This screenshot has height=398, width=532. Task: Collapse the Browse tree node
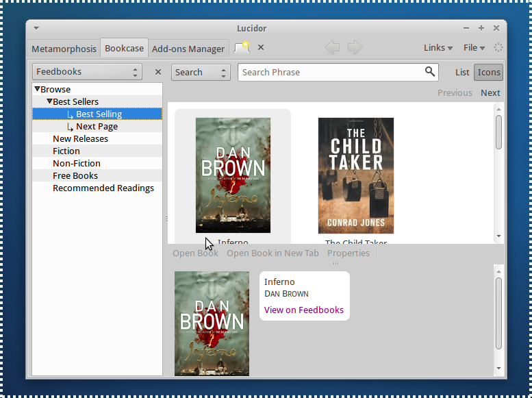click(38, 89)
